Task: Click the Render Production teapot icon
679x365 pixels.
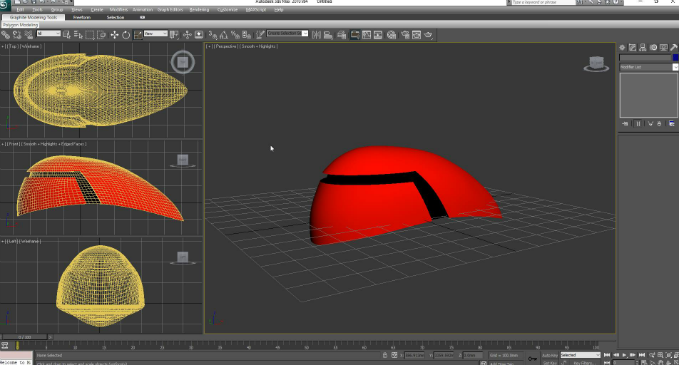Action: click(x=429, y=35)
